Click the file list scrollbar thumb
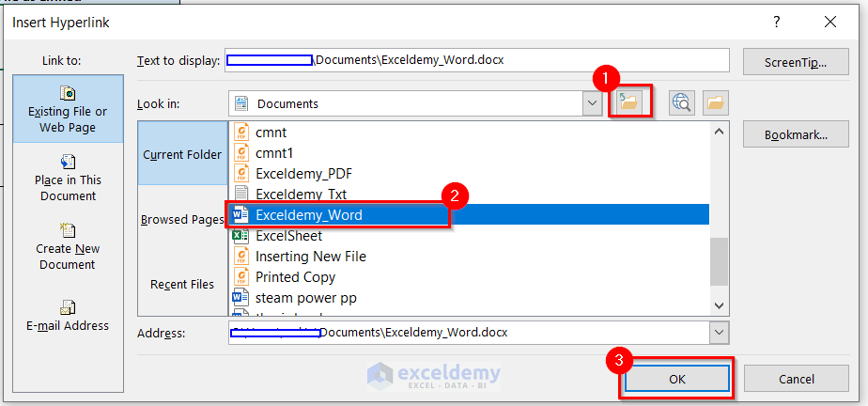The height and width of the screenshot is (406, 868). click(719, 262)
